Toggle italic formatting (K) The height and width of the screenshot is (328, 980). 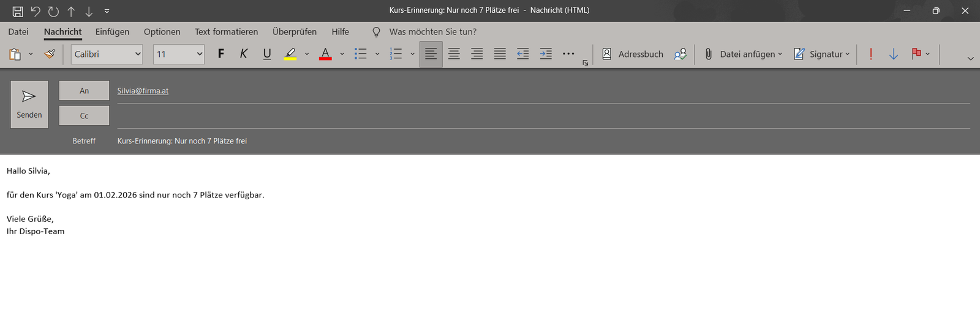click(x=244, y=54)
